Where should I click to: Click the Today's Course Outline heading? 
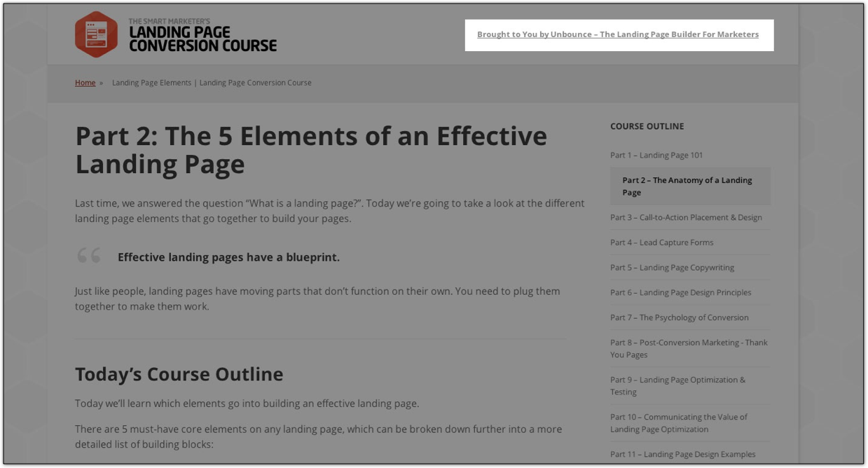tap(179, 374)
